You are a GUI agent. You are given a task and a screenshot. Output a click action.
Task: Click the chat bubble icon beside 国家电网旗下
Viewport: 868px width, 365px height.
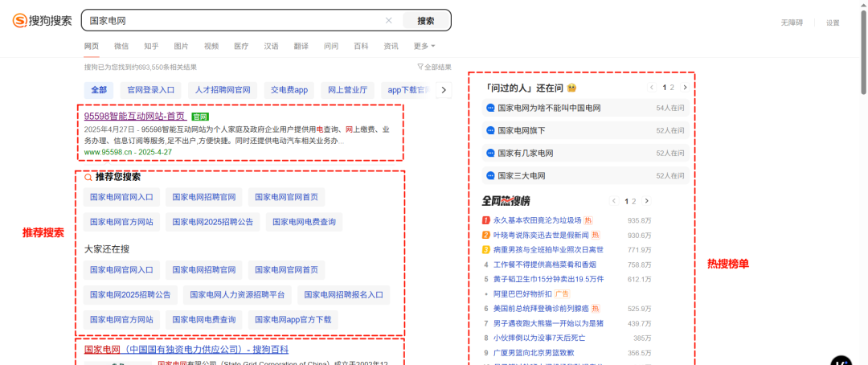click(490, 130)
